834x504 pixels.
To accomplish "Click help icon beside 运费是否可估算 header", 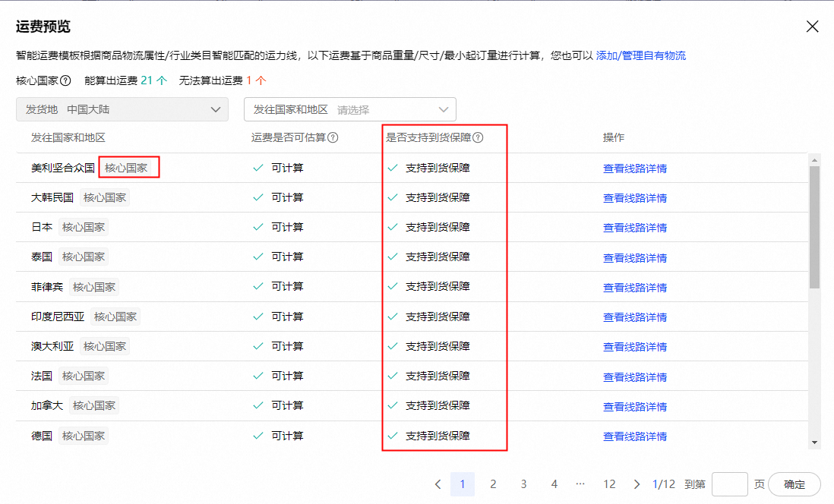I will click(x=333, y=137).
